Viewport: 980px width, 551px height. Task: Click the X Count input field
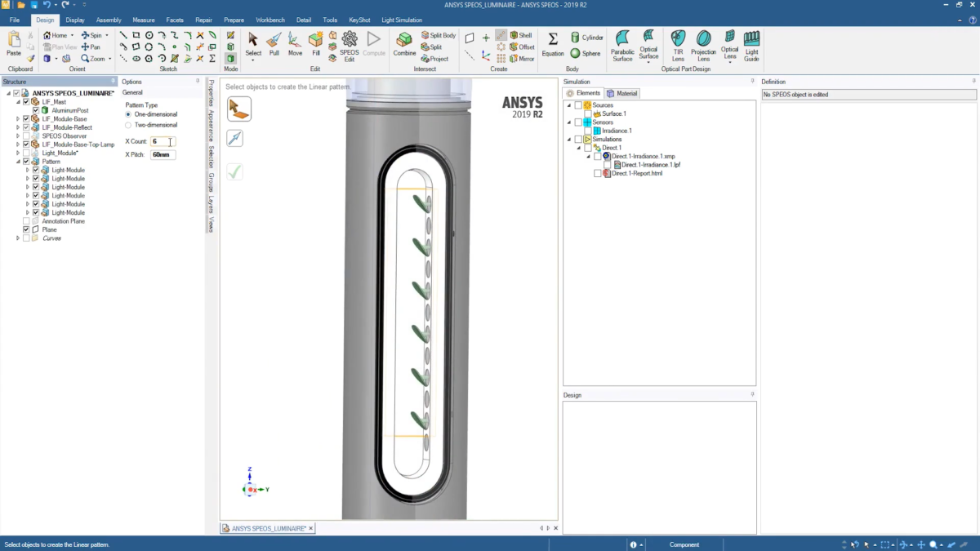(163, 141)
